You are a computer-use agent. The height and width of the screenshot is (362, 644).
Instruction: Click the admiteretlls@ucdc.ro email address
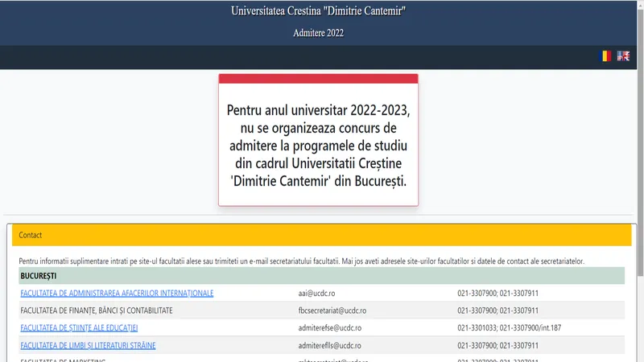click(330, 345)
